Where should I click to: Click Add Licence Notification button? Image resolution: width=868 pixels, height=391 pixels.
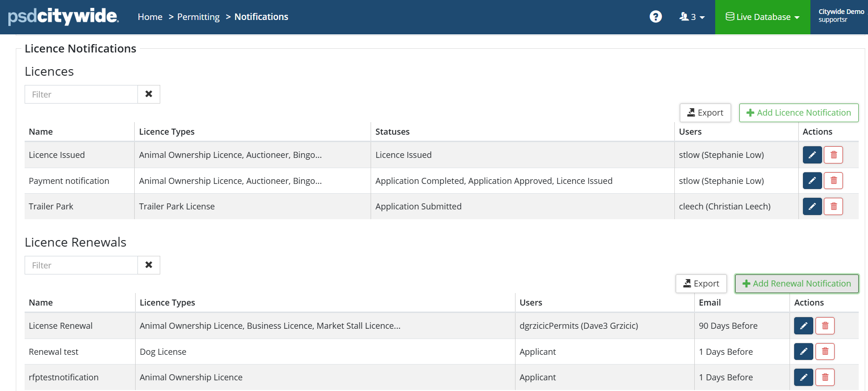(799, 113)
